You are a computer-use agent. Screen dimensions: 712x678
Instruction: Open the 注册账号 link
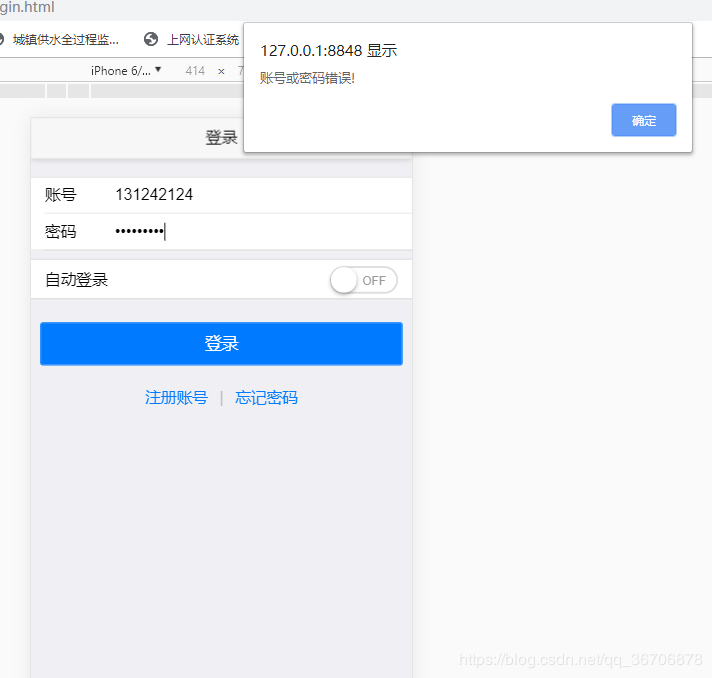(176, 398)
